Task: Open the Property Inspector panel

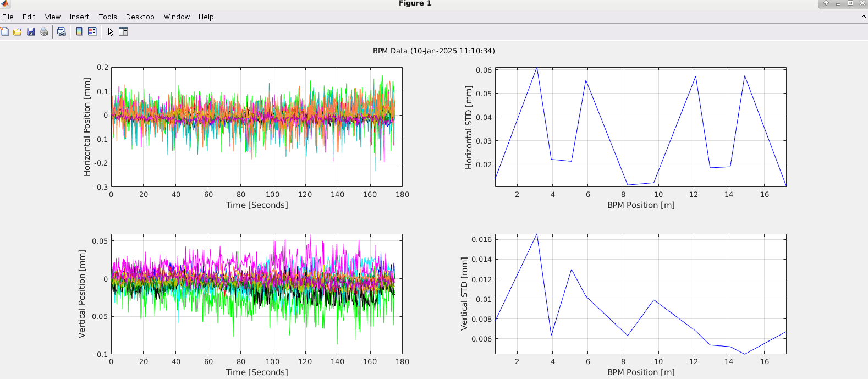Action: 123,31
